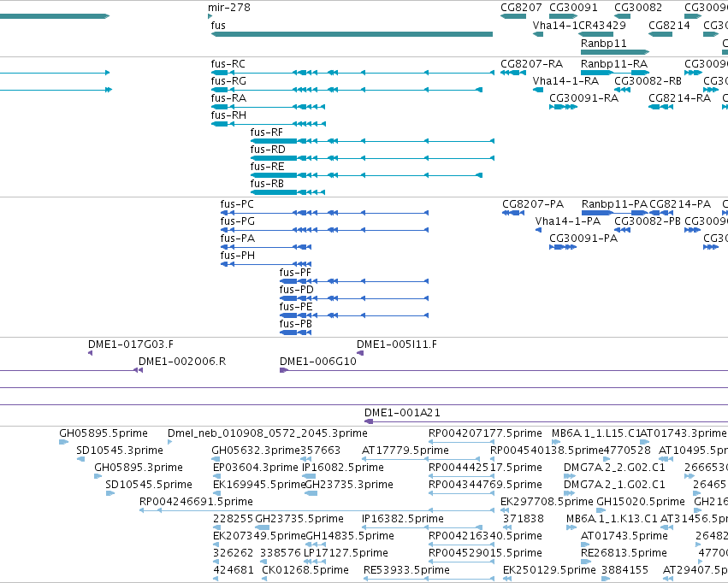Image resolution: width=728 pixels, height=583 pixels.
Task: Click the CG8207-RA transcript label
Action: [x=531, y=63]
